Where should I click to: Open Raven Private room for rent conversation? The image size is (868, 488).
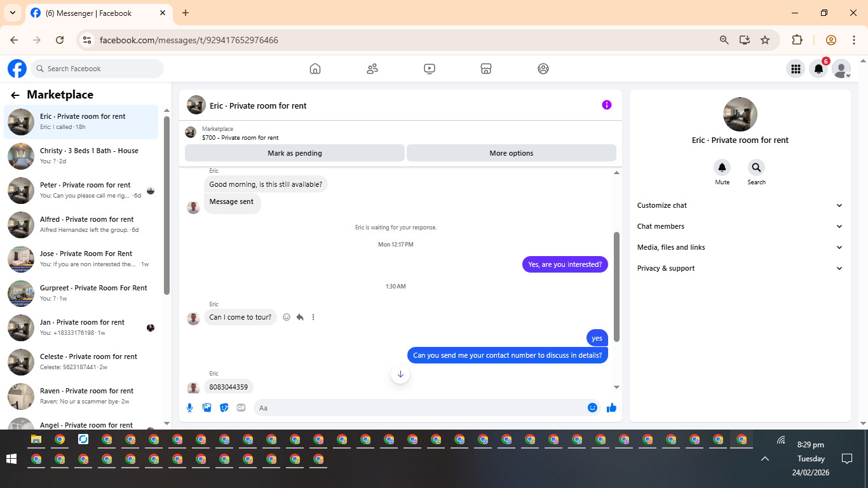tap(81, 396)
